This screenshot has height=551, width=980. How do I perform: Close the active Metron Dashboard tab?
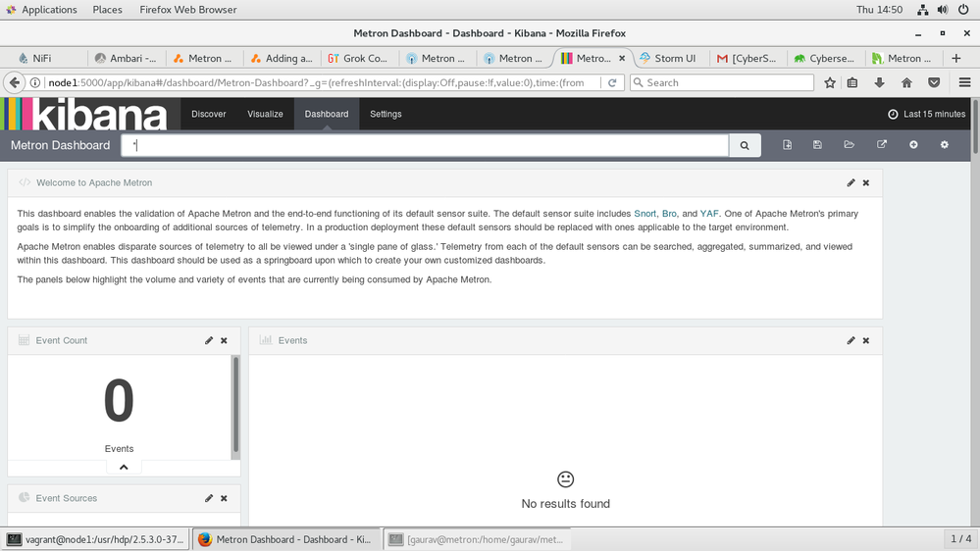click(622, 58)
